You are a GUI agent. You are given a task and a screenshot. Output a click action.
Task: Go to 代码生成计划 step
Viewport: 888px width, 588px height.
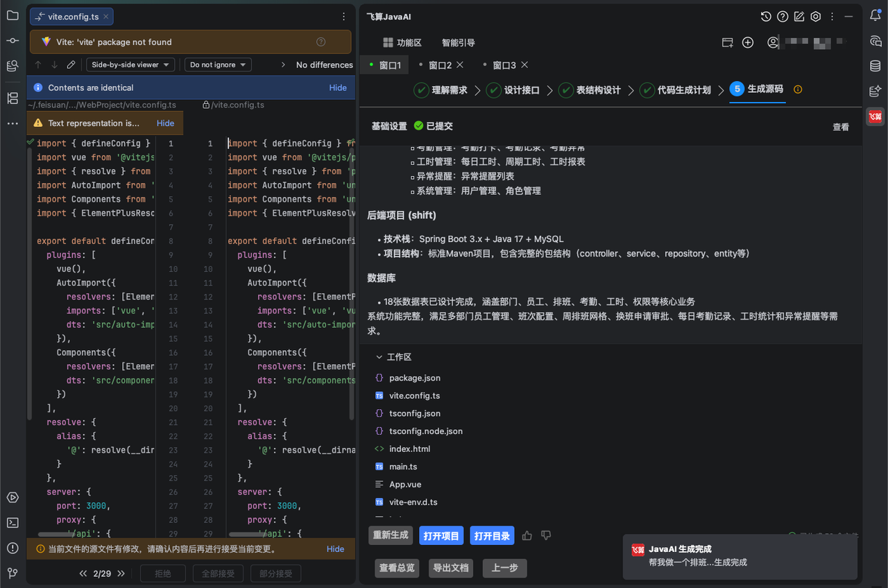(675, 89)
